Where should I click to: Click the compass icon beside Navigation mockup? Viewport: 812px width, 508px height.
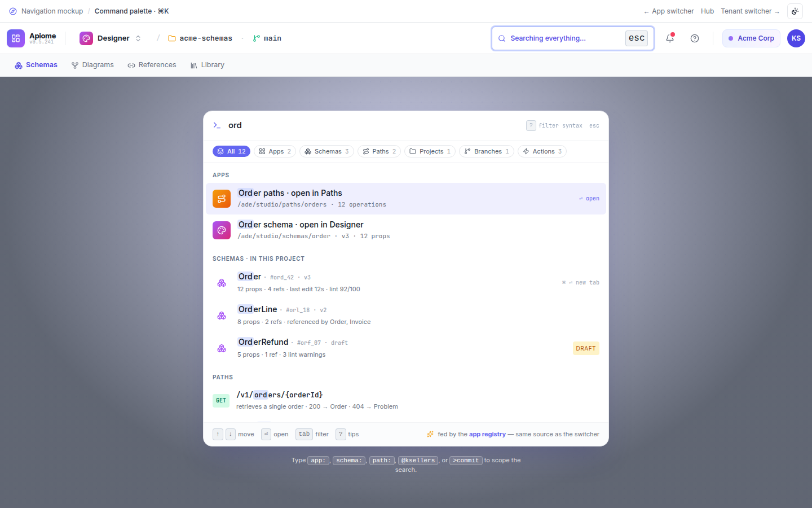(13, 11)
